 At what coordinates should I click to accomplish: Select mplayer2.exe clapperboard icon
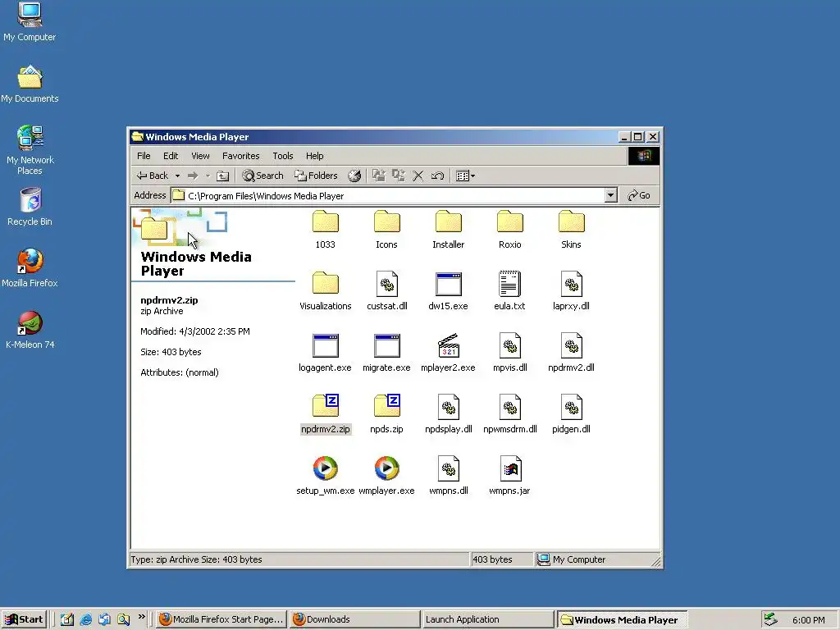[449, 345]
